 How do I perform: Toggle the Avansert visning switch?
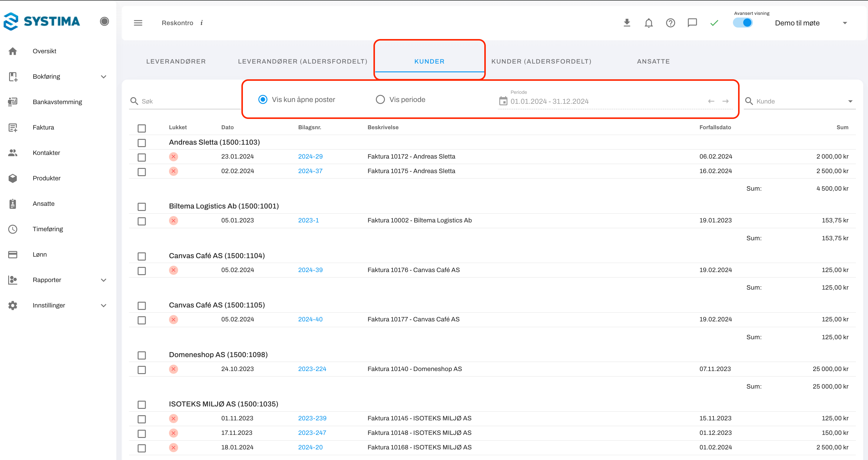pos(743,23)
